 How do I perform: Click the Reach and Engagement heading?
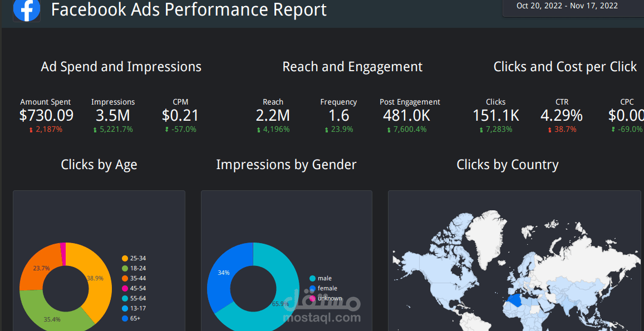click(x=352, y=67)
